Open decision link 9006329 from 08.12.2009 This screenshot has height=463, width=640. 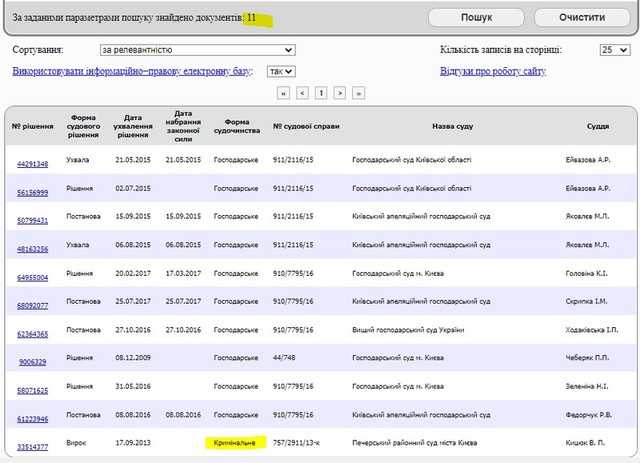point(32,362)
